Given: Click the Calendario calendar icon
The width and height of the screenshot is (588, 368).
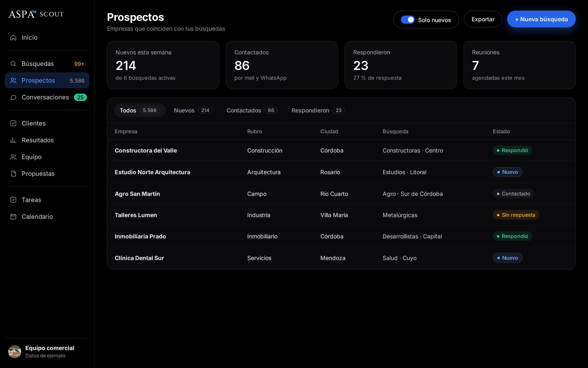Looking at the screenshot, I should click(x=13, y=217).
